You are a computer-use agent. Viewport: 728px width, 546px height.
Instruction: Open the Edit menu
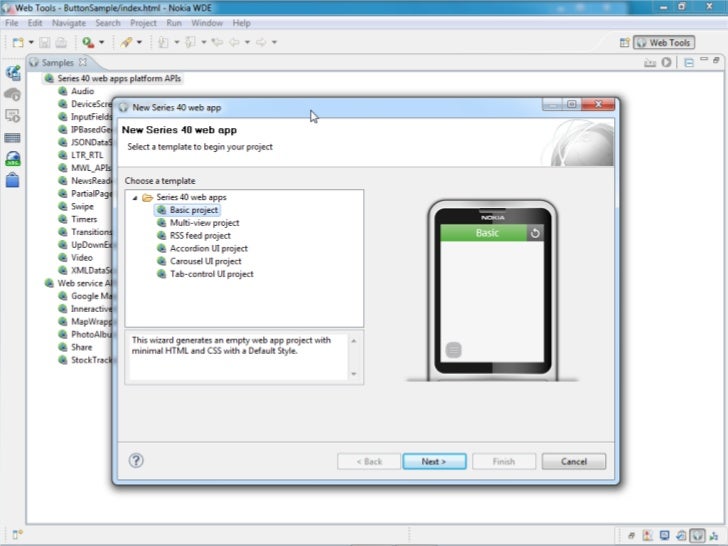(x=35, y=23)
